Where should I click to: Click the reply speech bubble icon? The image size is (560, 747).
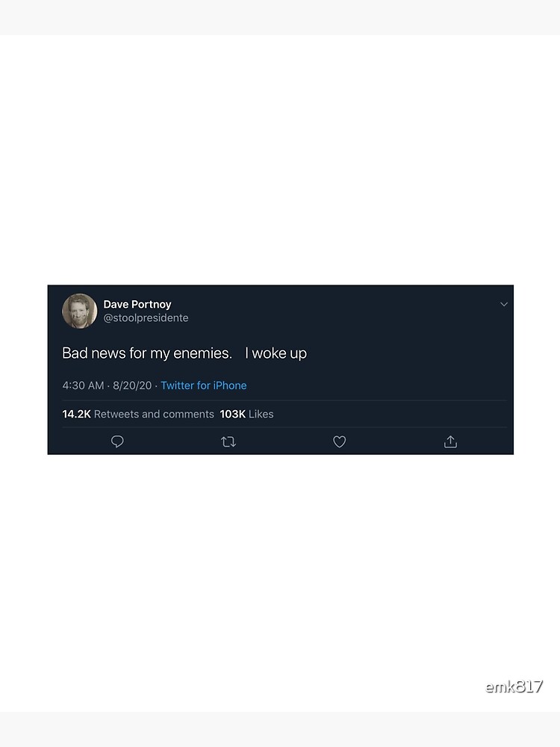pos(117,441)
